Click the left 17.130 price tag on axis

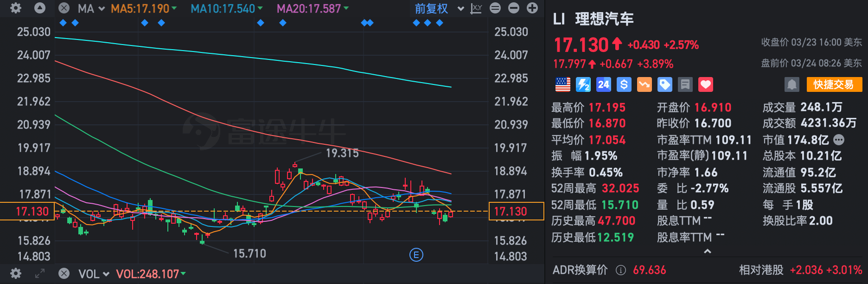(27, 211)
